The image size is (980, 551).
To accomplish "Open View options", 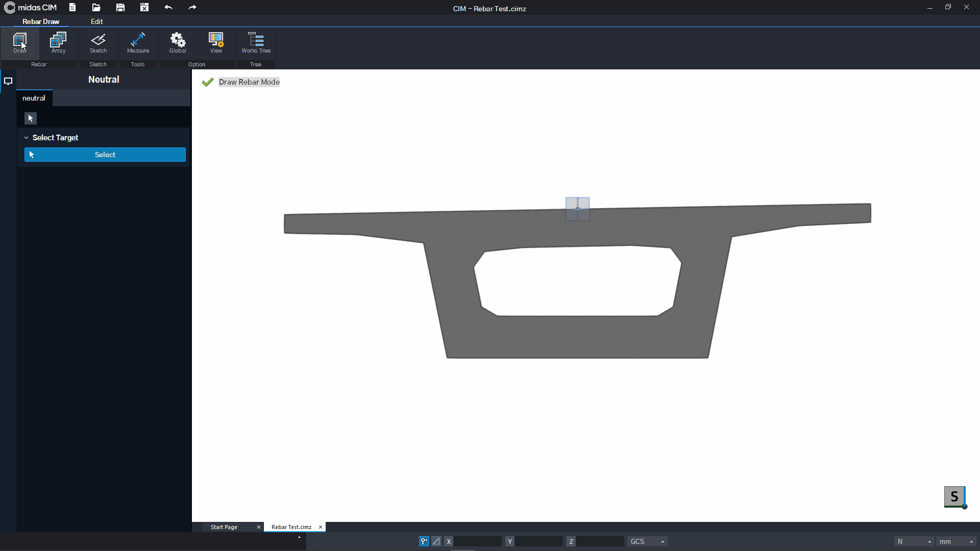I will 216,43.
